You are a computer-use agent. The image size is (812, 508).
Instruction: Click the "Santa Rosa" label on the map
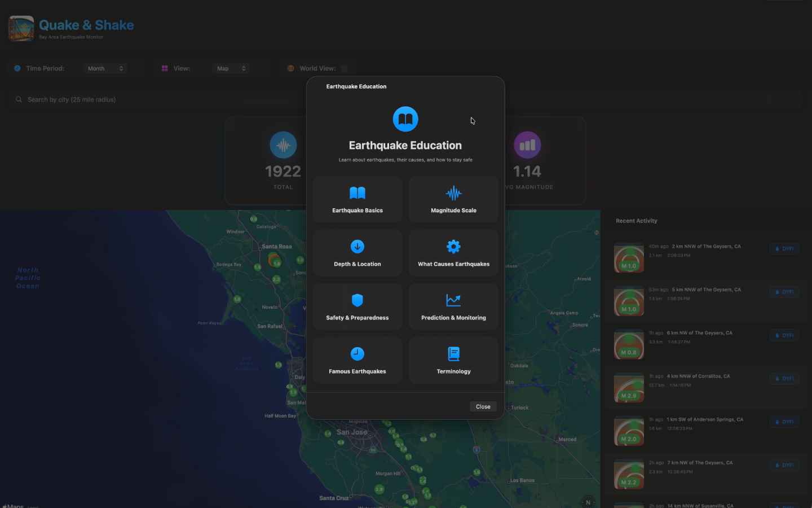[277, 247]
